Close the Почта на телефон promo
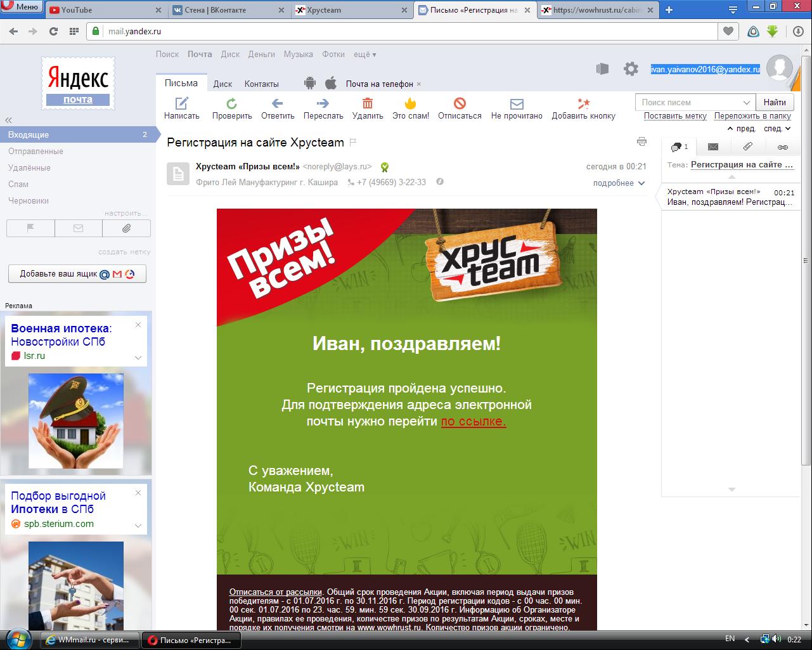Viewport: 812px width, 650px height. pyautogui.click(x=419, y=84)
